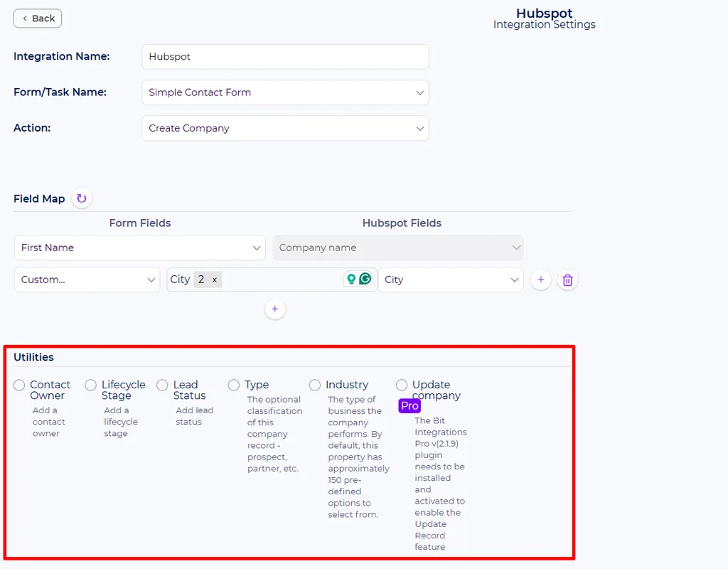The width and height of the screenshot is (728, 569).
Task: Click the green lightbulb icon in the custom value field
Action: [351, 279]
